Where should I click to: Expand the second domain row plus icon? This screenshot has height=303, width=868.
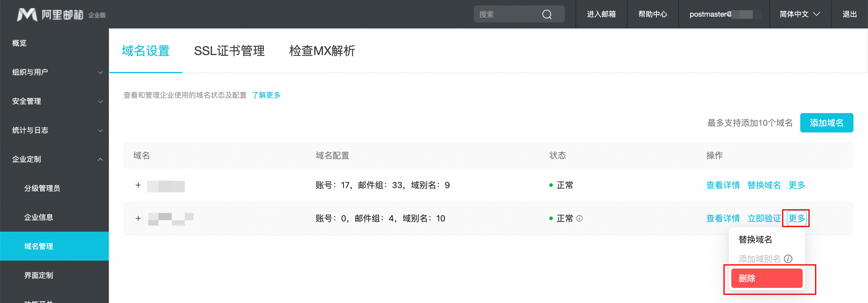pos(138,218)
